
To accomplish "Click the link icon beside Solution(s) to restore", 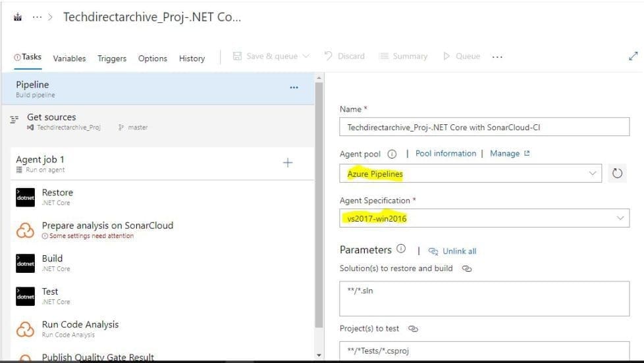I will (467, 268).
